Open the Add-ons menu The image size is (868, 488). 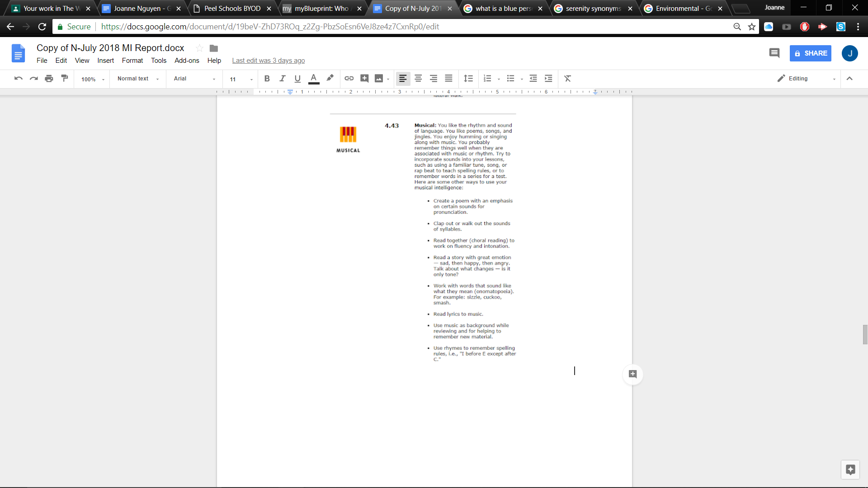pos(187,61)
